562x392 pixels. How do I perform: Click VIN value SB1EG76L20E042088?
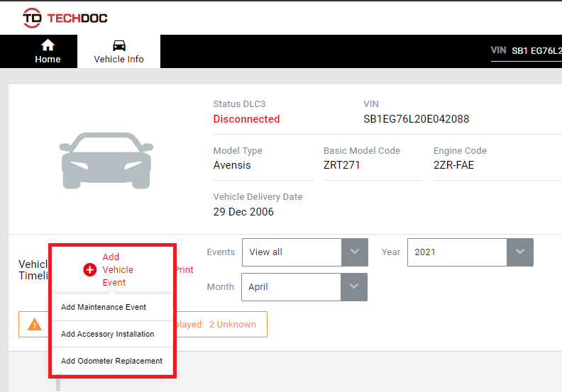pos(416,119)
